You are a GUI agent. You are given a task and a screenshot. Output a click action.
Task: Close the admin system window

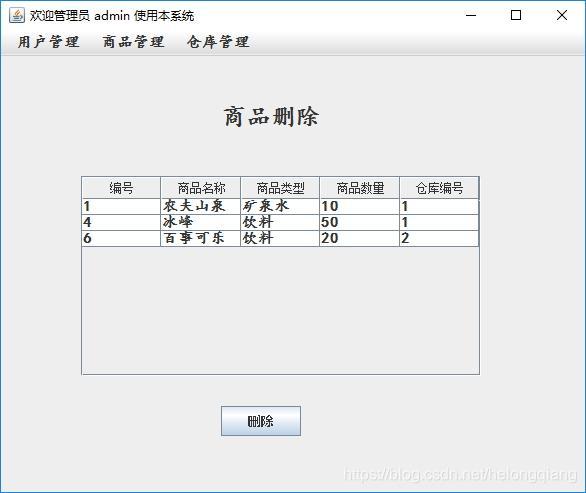[562, 15]
